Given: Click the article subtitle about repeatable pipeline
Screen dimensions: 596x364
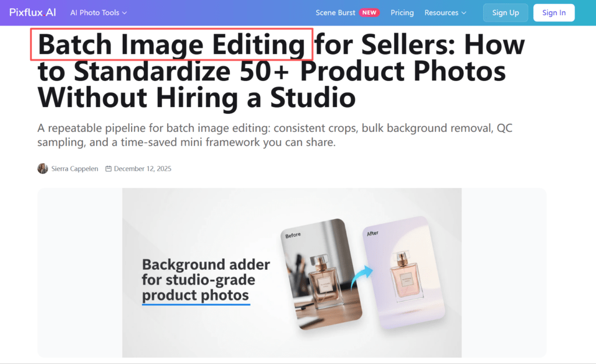Looking at the screenshot, I should pos(275,135).
